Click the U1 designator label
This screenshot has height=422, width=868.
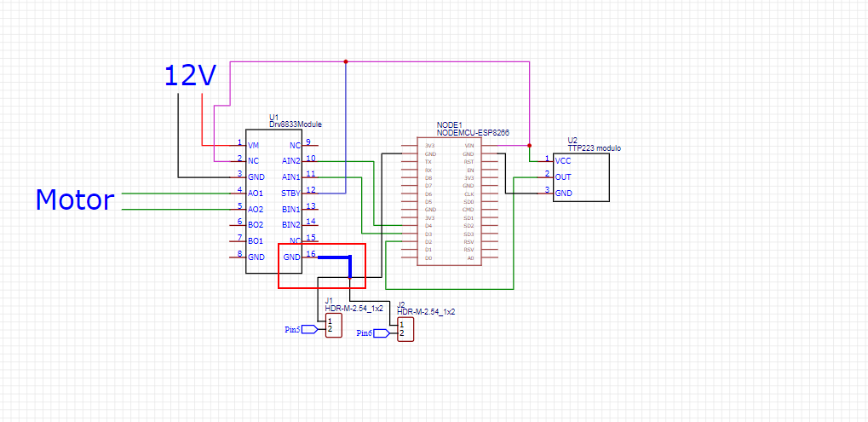pyautogui.click(x=273, y=118)
